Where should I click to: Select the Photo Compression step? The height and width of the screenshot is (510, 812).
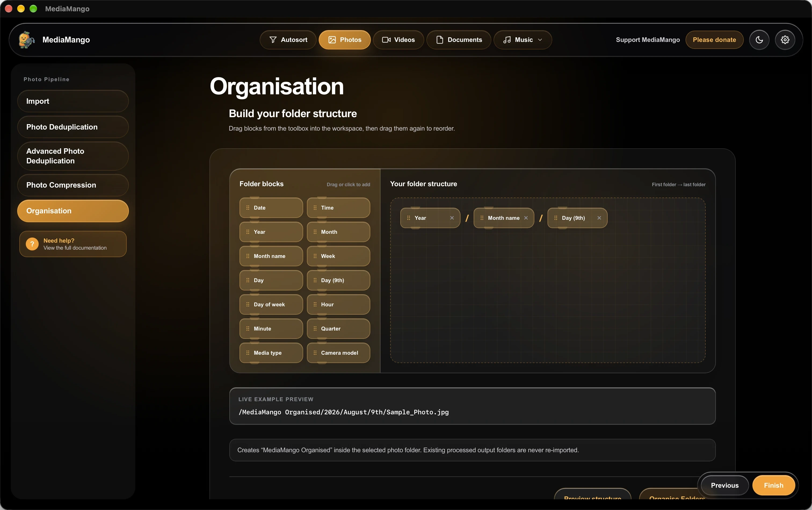73,185
